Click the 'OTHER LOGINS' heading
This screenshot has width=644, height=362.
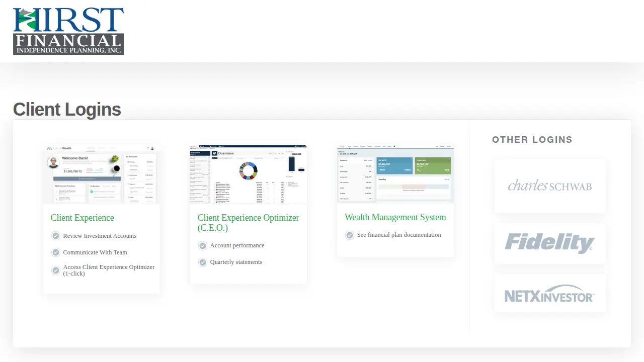(532, 140)
